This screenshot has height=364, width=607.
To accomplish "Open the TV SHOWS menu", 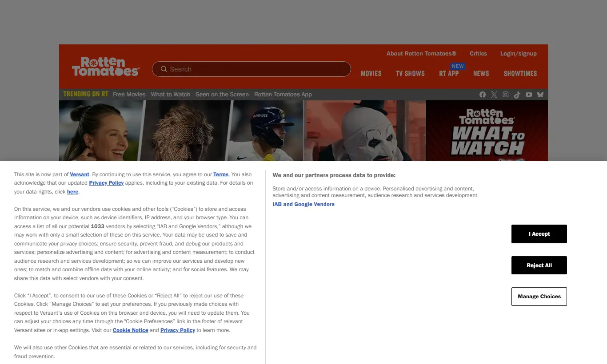I will point(410,74).
